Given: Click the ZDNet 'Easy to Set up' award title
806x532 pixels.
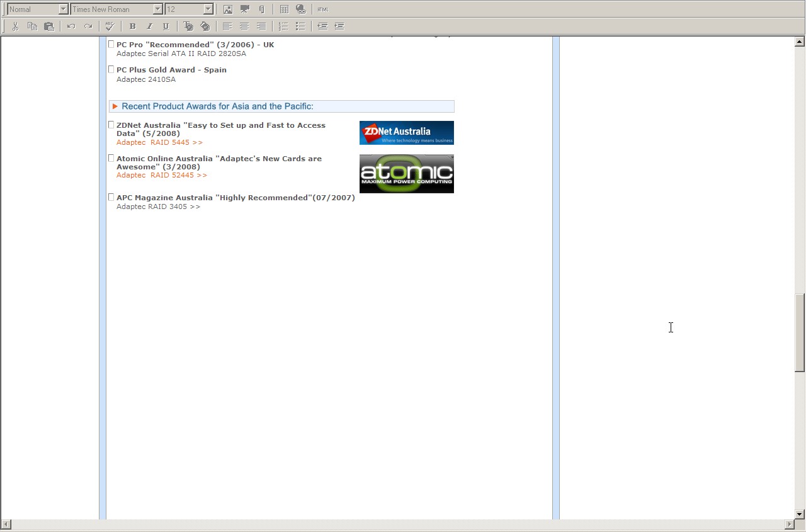Looking at the screenshot, I should coord(221,129).
